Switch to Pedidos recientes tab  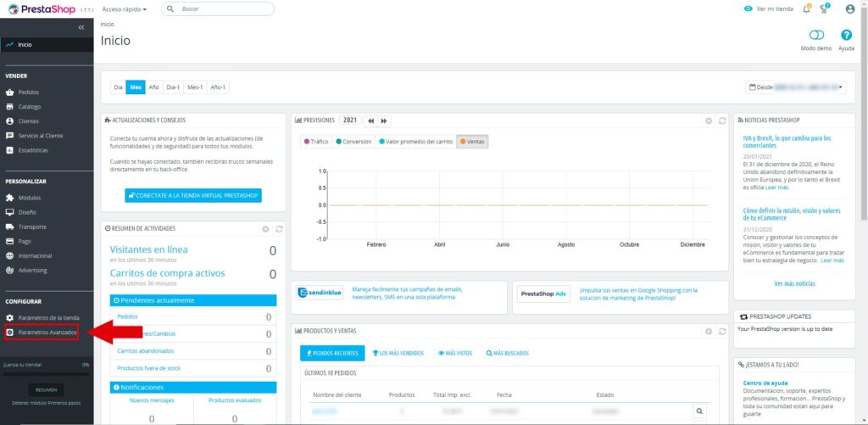(332, 353)
